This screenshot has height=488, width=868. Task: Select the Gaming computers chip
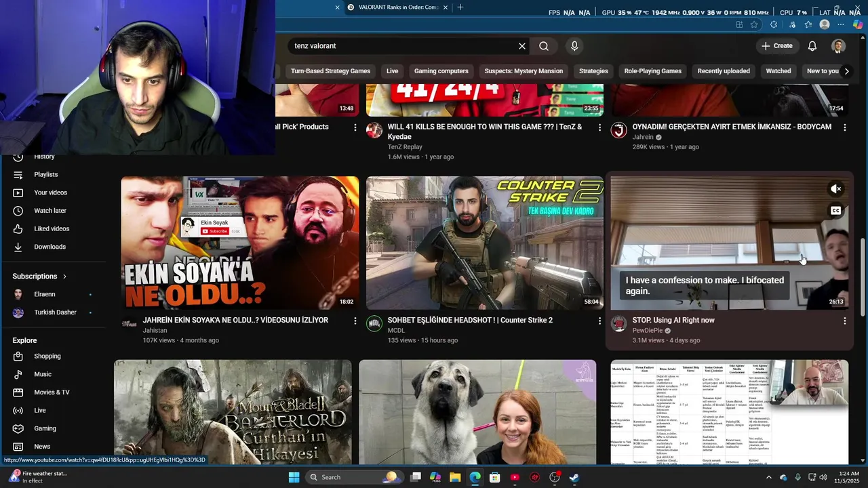pyautogui.click(x=441, y=71)
